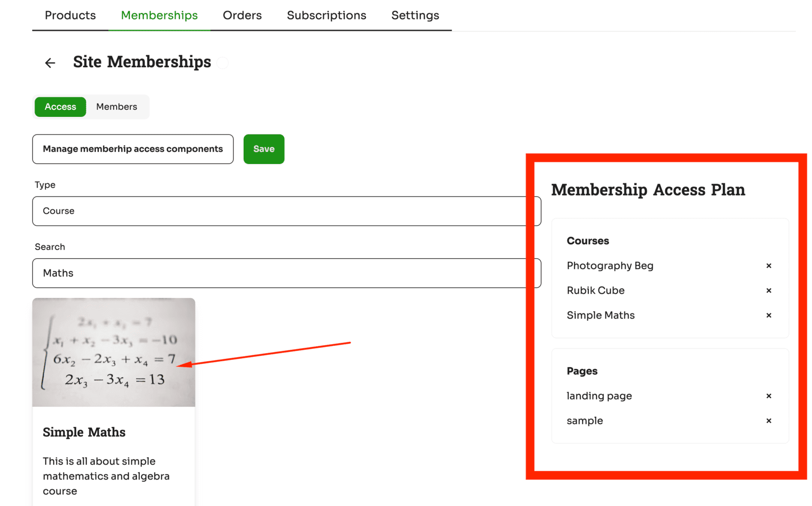Remove sample page from Pages list

[768, 421]
